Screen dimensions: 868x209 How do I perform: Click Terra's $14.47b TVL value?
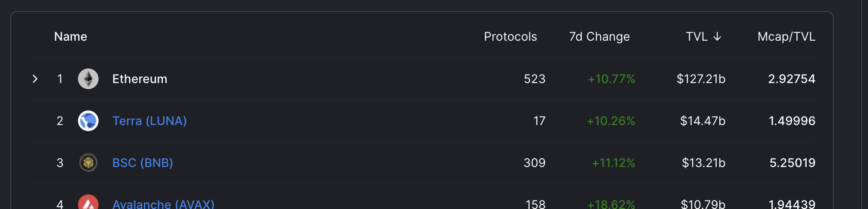703,121
